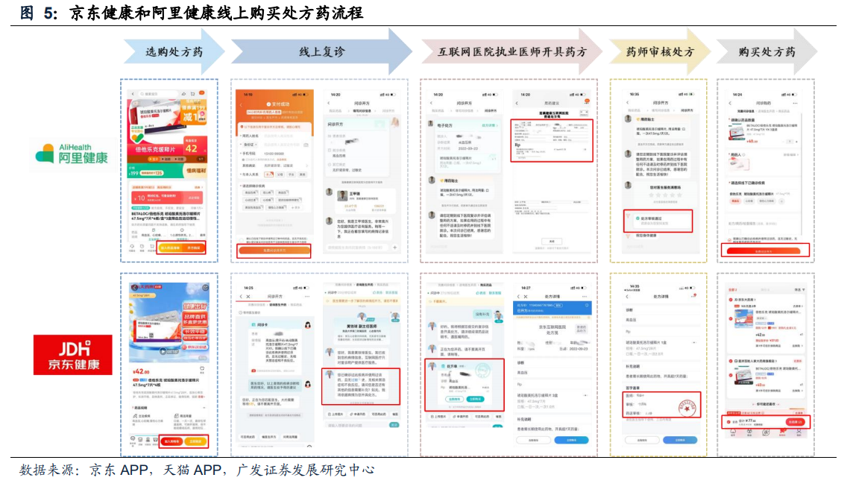
Task: Select the highlighted 本人 relationship option
Action: pos(268,174)
